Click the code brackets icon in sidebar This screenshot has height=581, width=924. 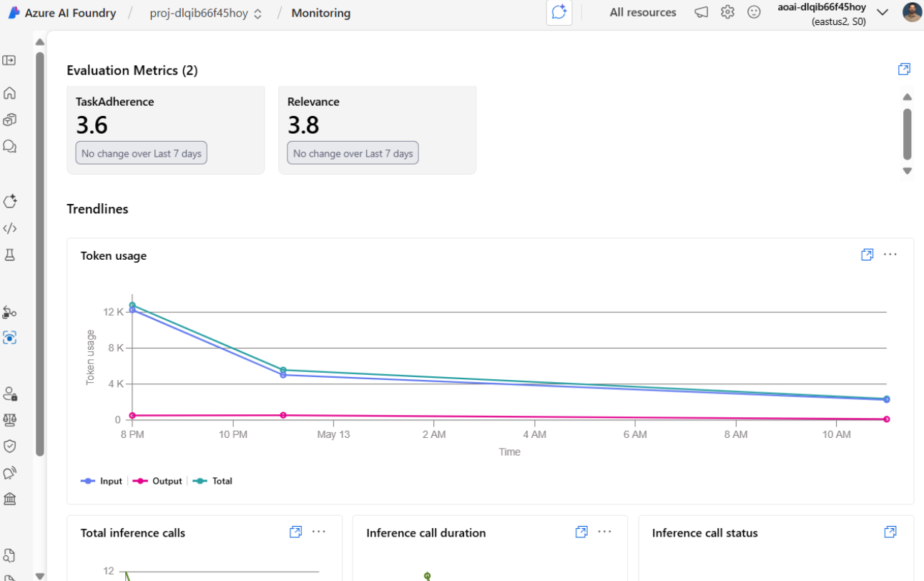click(x=9, y=229)
